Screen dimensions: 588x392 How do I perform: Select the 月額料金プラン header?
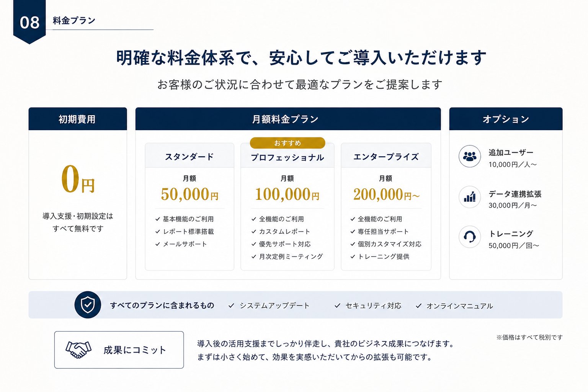[288, 119]
